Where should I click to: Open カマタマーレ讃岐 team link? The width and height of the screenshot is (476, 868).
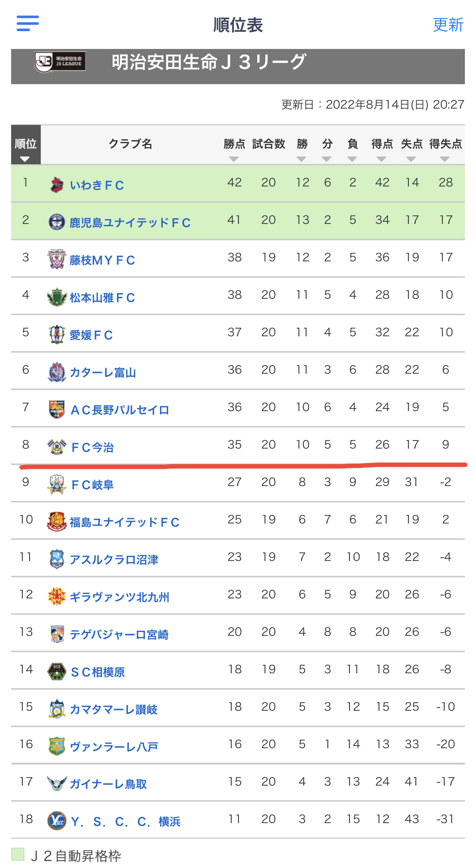click(x=114, y=709)
